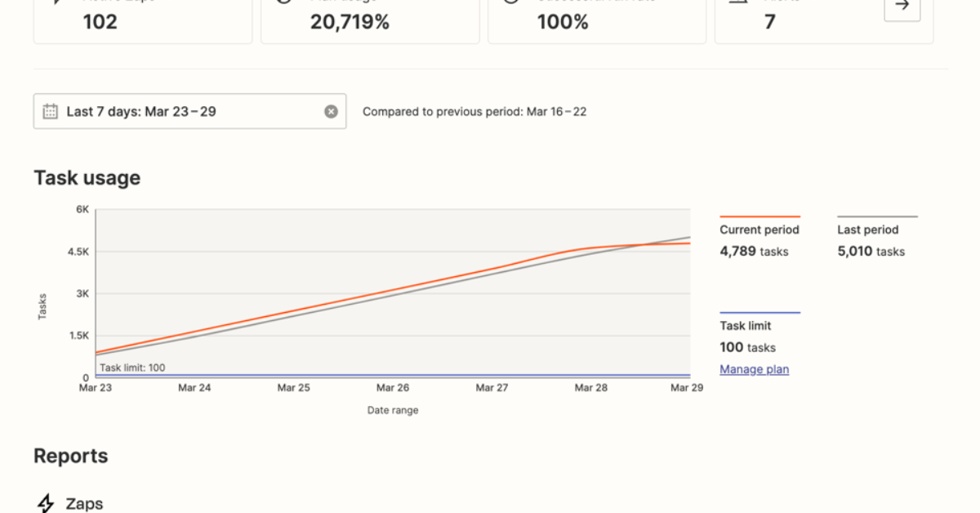
Task: Select the card showing 100% rate
Action: (596, 20)
